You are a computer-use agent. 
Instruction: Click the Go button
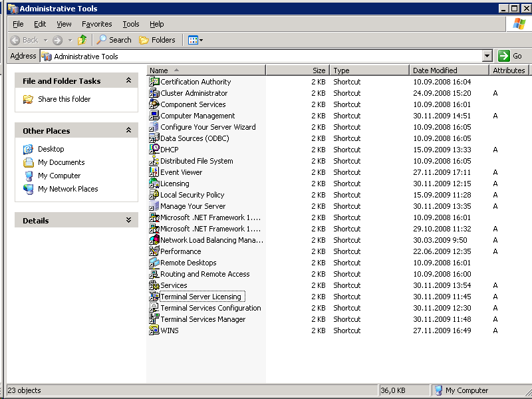tap(510, 56)
